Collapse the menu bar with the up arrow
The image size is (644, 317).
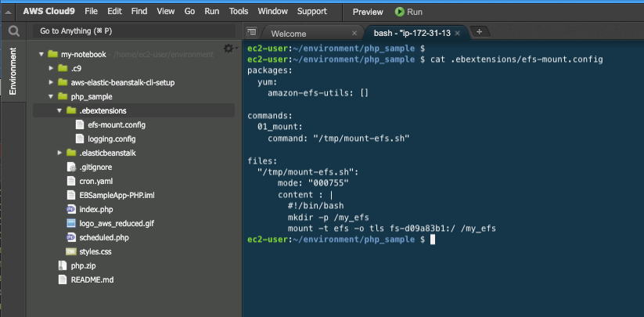coord(8,12)
